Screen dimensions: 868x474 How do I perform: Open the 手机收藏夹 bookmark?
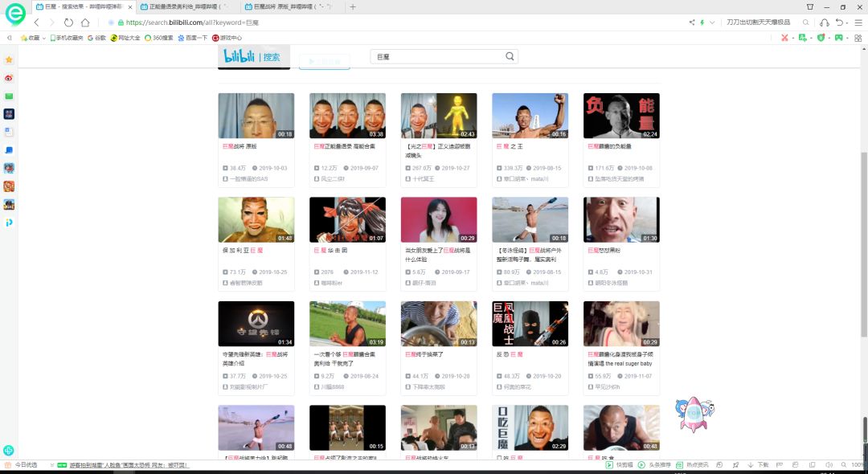67,38
